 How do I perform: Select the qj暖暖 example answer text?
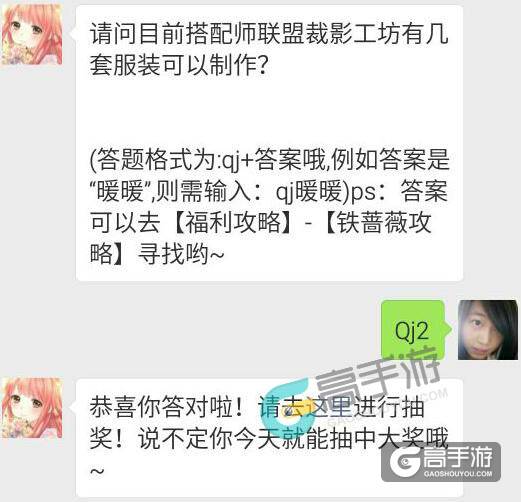[308, 192]
